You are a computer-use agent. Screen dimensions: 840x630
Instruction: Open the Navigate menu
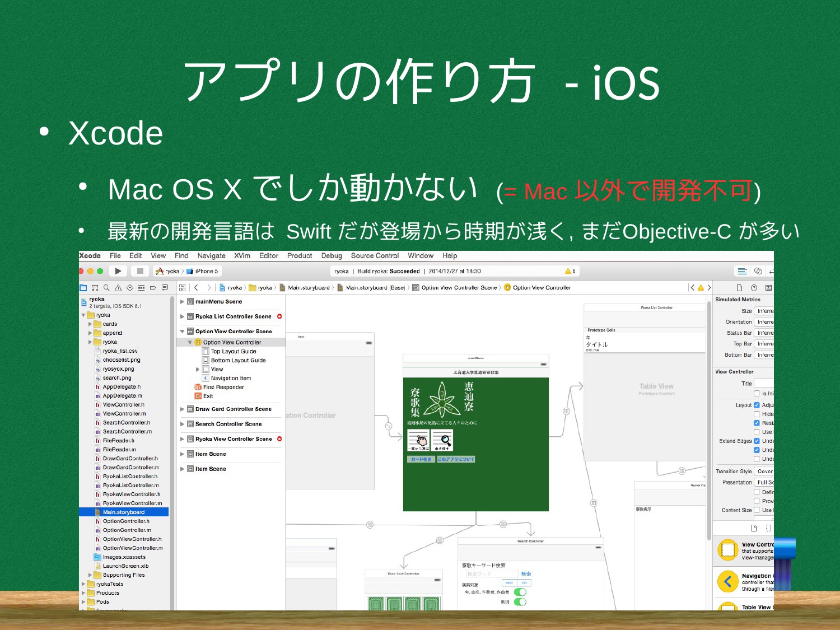pos(212,256)
